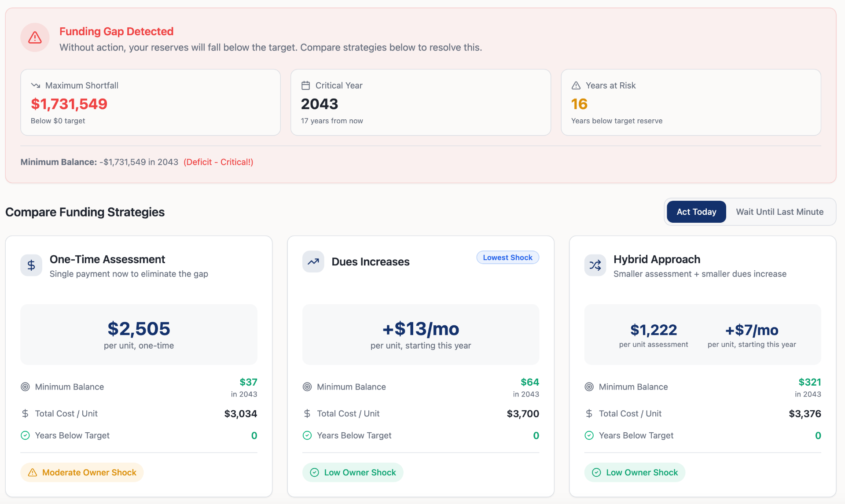Click checkmark icon by Dues Years Below Target
Image resolution: width=845 pixels, height=504 pixels.
pyautogui.click(x=307, y=435)
